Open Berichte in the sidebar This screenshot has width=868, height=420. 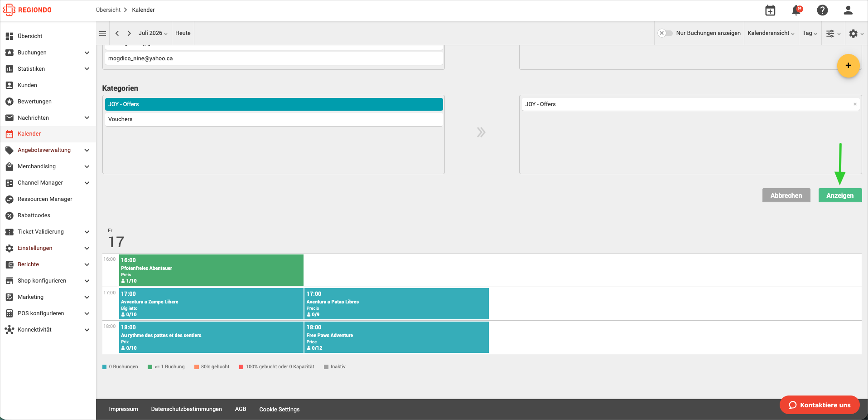point(28,264)
